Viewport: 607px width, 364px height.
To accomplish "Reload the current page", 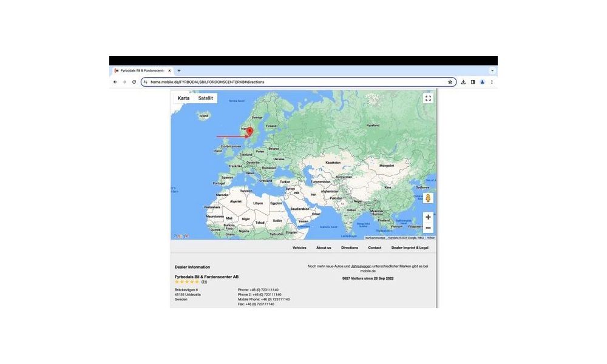I will point(134,82).
